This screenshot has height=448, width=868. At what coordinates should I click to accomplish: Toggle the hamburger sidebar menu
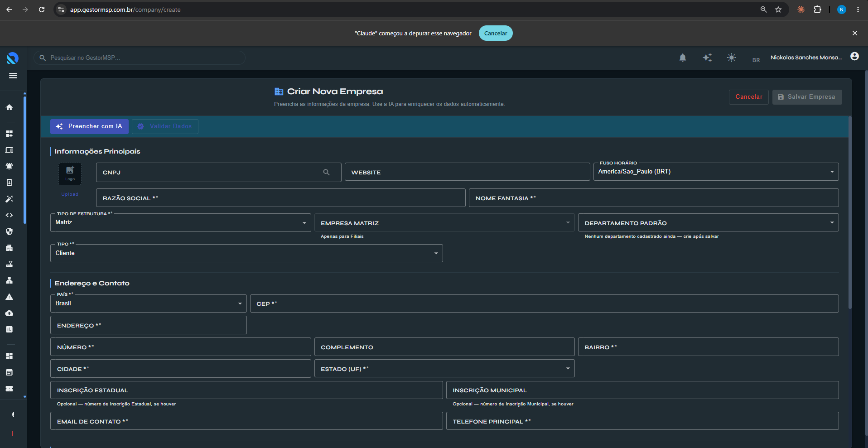(13, 76)
